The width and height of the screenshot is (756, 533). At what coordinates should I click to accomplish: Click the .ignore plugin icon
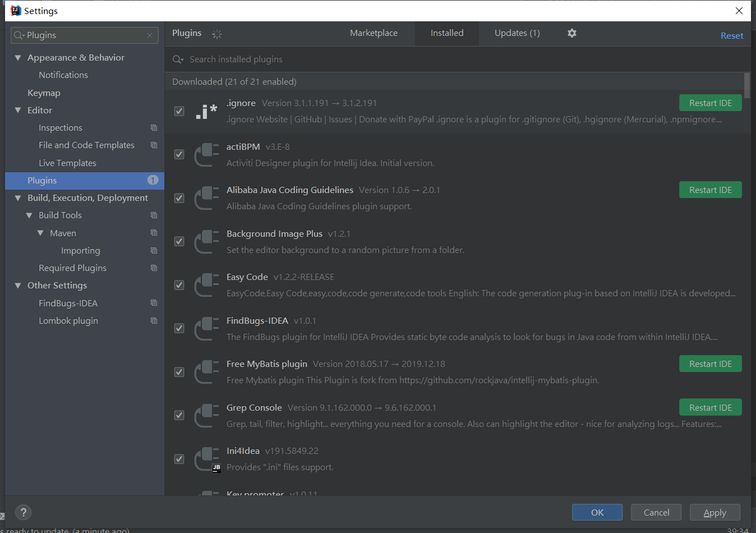(206, 111)
